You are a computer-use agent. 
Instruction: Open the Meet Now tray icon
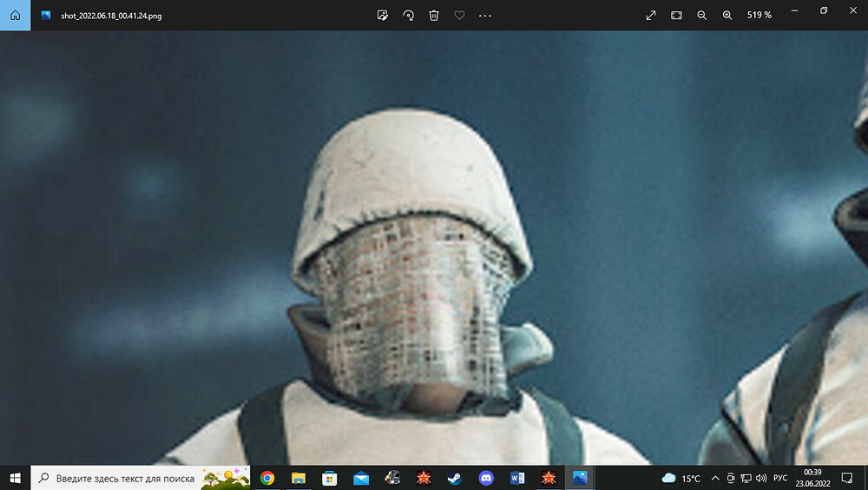731,478
